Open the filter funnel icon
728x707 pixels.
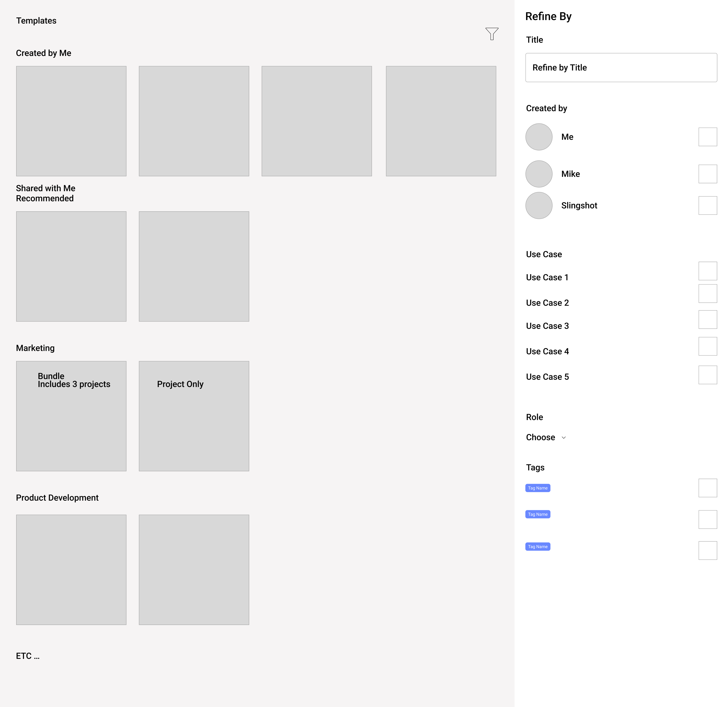tap(492, 34)
